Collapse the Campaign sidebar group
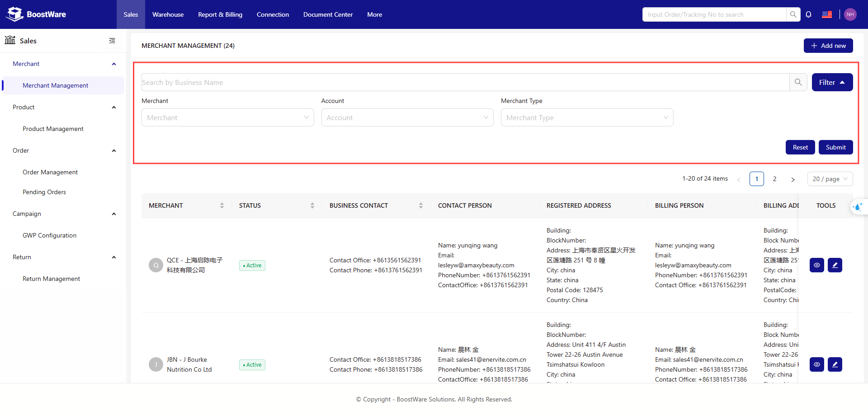The image size is (868, 415). [114, 214]
